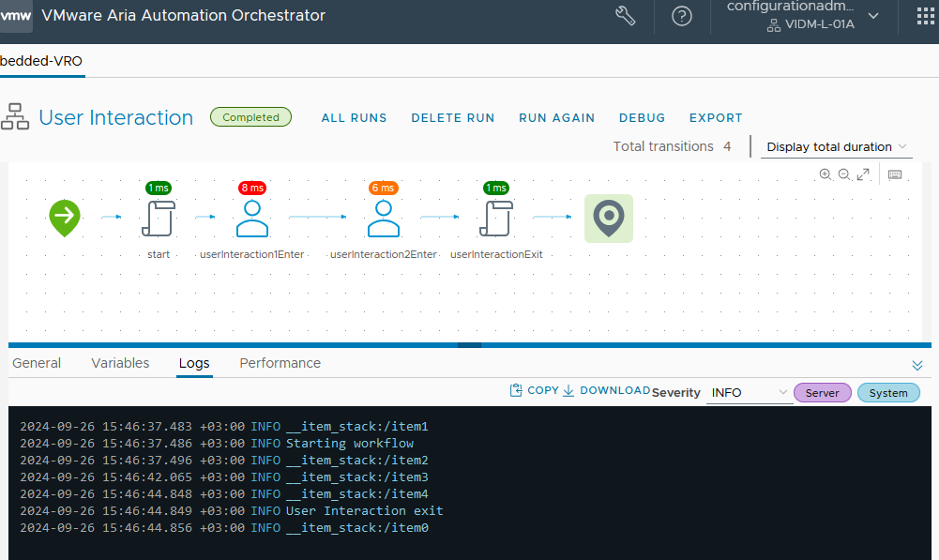939x560 pixels.
Task: Select the userInteraction2Enter person element
Action: click(384, 219)
